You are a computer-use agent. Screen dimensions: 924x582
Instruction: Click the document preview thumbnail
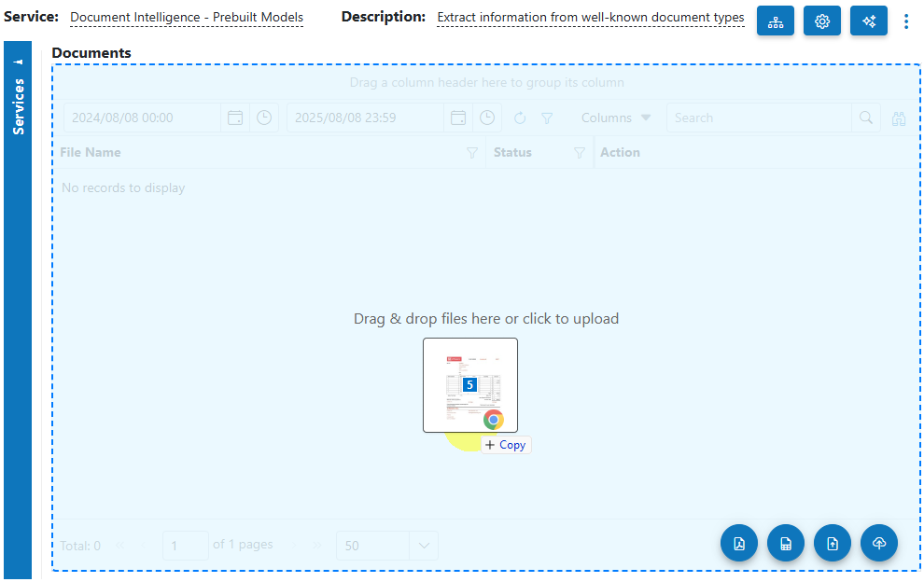click(x=470, y=385)
